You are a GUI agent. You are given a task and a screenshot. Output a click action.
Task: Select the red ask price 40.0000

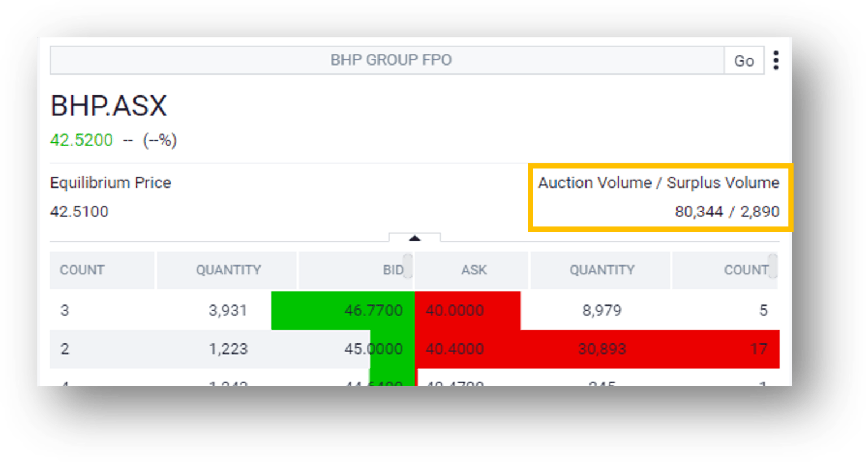tap(454, 310)
